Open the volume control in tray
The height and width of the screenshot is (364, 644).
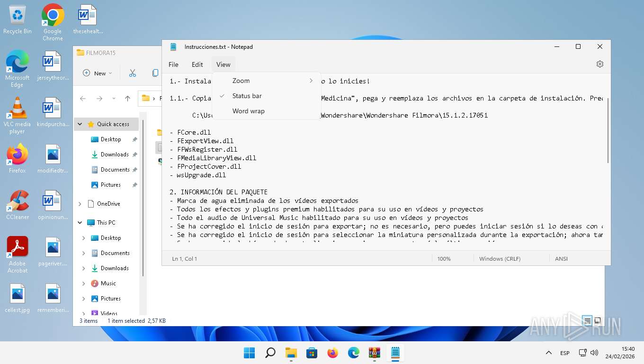(595, 353)
